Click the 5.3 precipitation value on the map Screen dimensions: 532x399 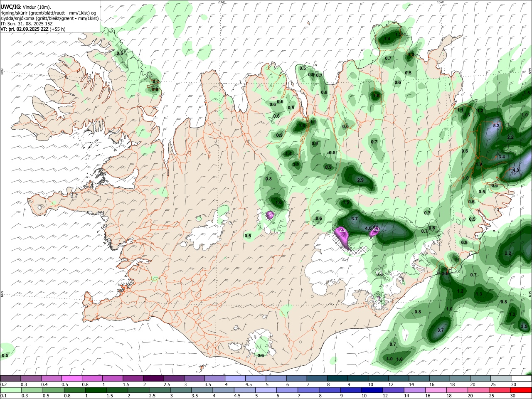coord(496,126)
